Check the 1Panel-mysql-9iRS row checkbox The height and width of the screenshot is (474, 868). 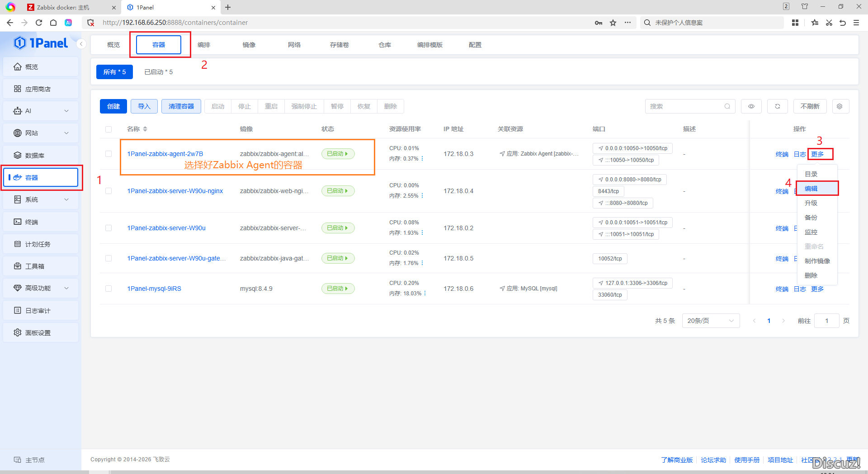[x=108, y=289]
